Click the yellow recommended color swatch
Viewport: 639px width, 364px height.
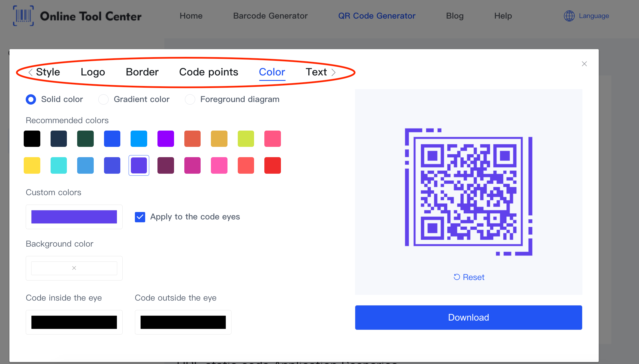[x=33, y=165]
